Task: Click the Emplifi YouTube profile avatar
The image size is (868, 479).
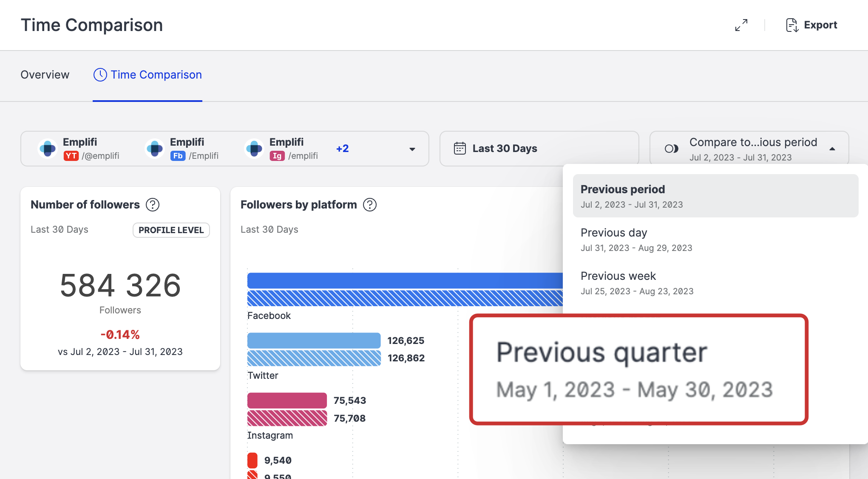Action: point(48,149)
